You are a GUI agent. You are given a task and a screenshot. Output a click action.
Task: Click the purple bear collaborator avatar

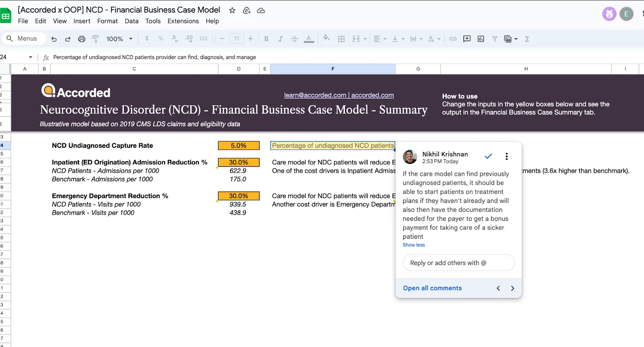point(609,14)
